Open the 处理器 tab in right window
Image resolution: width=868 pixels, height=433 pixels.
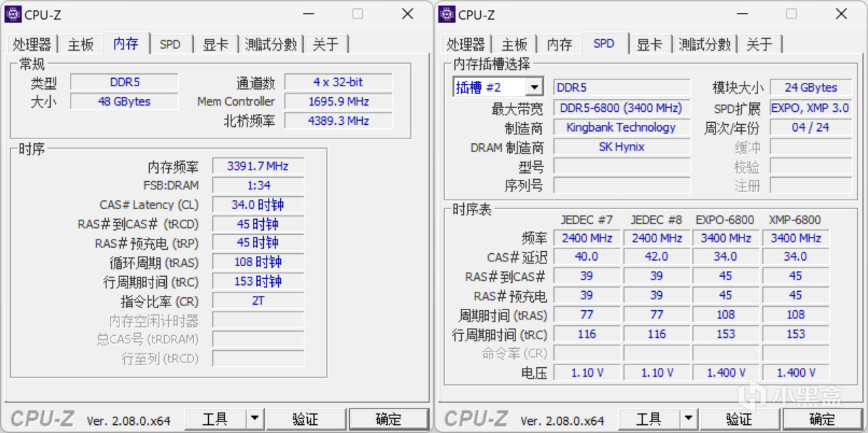coord(466,44)
